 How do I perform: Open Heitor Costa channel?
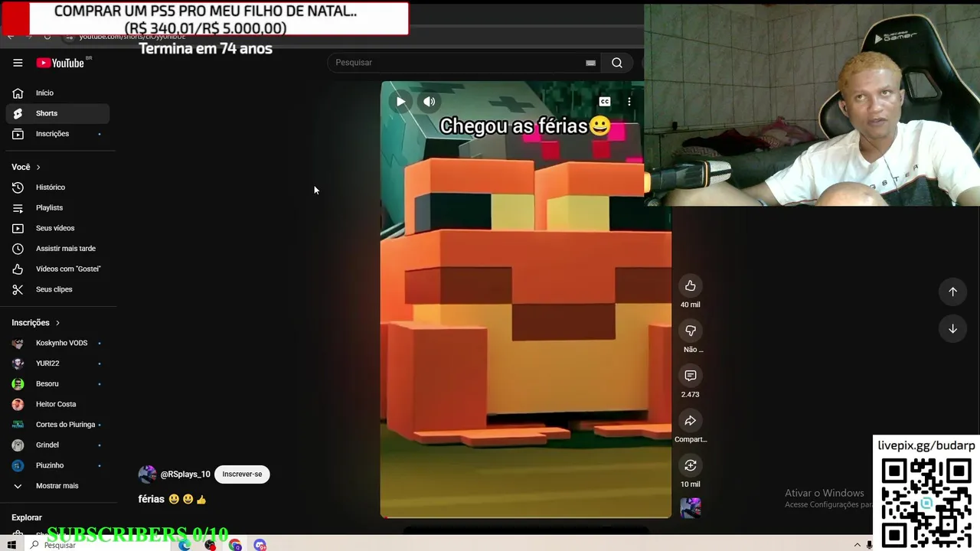pyautogui.click(x=58, y=404)
